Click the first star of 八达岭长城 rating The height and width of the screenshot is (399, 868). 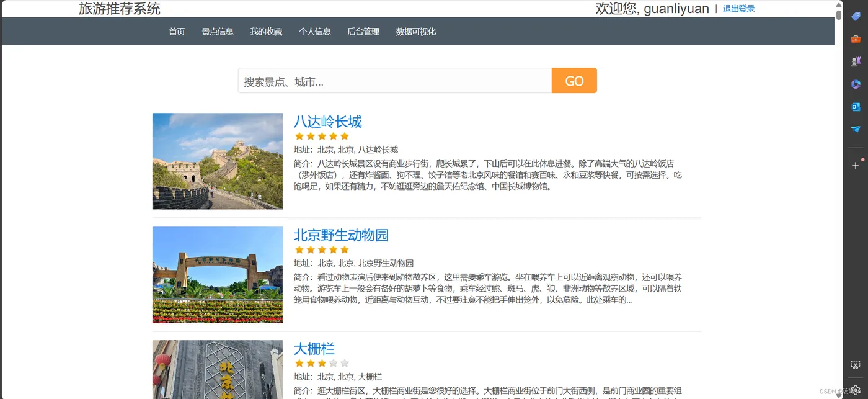click(x=299, y=136)
